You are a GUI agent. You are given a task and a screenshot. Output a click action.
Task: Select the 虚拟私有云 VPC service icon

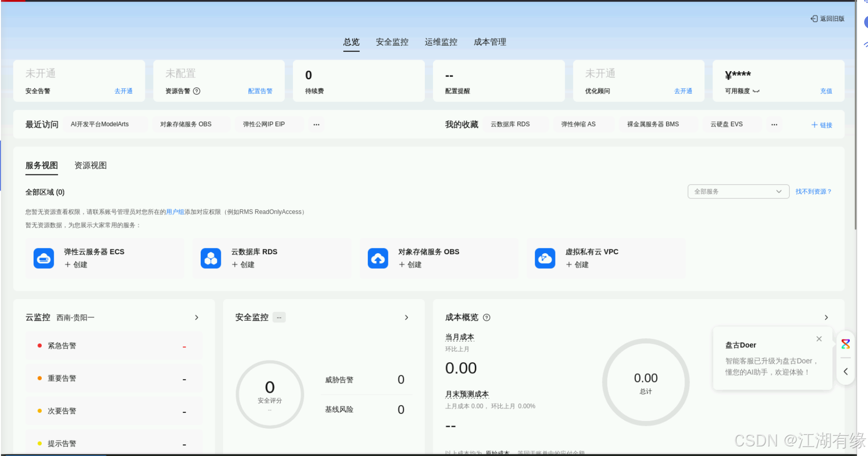point(545,258)
